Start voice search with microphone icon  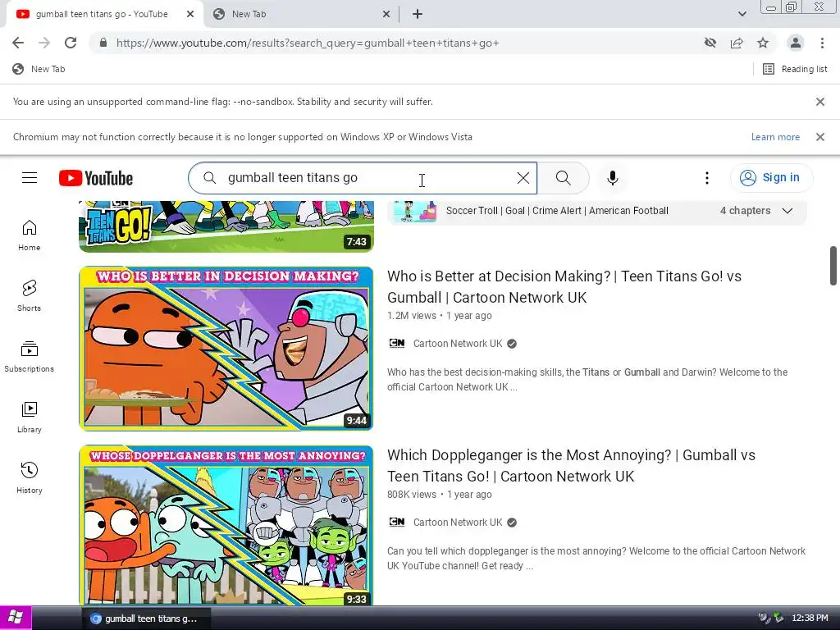tap(612, 178)
